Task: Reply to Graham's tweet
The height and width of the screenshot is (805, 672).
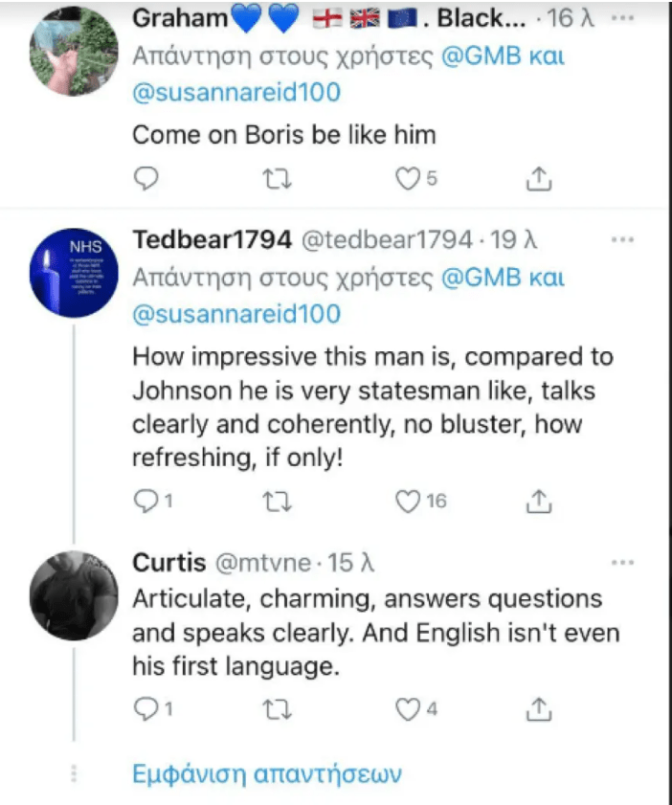Action: [146, 178]
